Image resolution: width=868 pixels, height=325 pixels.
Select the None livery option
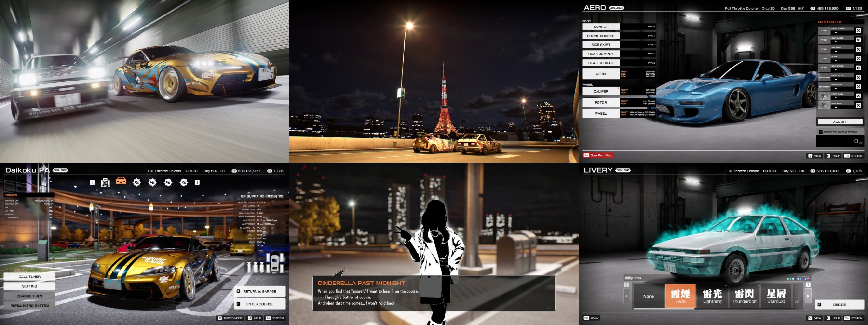pyautogui.click(x=649, y=296)
